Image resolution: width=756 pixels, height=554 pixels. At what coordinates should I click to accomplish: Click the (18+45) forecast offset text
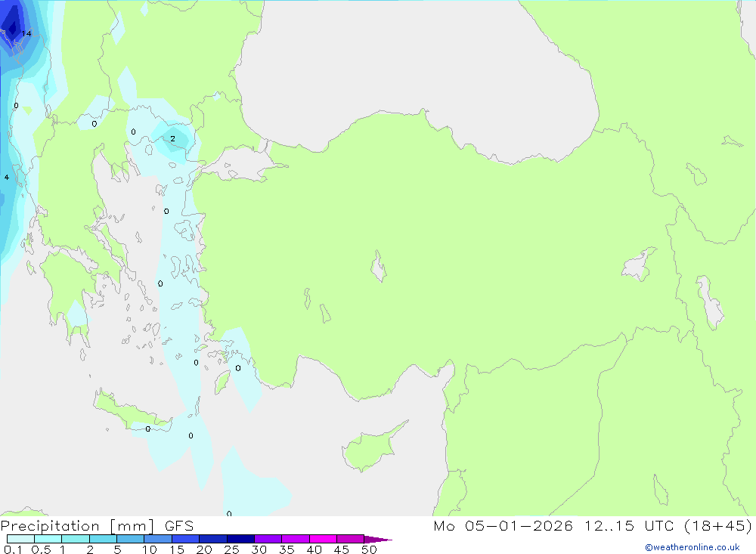click(x=717, y=525)
